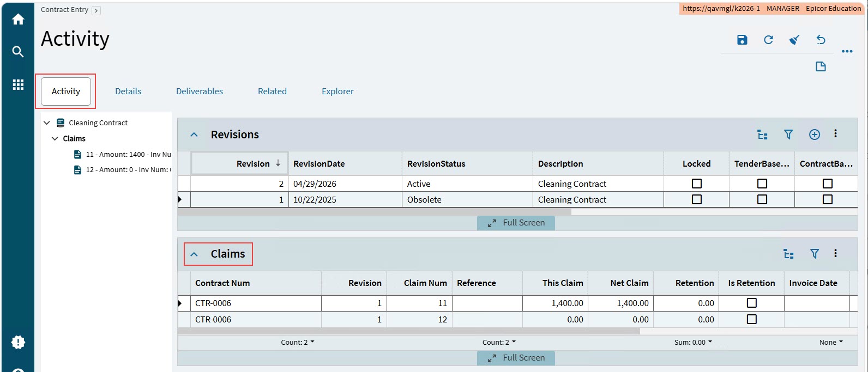Click Full Screen button under Revisions
The height and width of the screenshot is (372, 868).
click(x=516, y=223)
